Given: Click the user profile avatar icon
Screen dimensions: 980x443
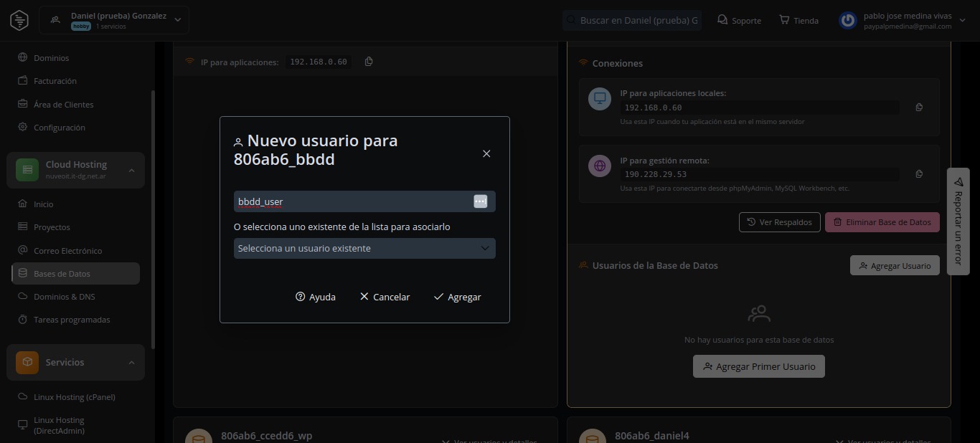Looking at the screenshot, I should (848, 20).
